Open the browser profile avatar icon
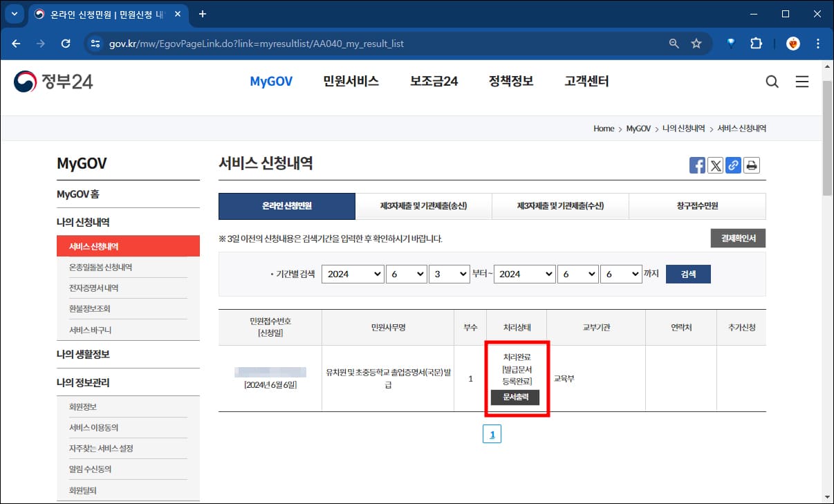834x504 pixels. 792,42
